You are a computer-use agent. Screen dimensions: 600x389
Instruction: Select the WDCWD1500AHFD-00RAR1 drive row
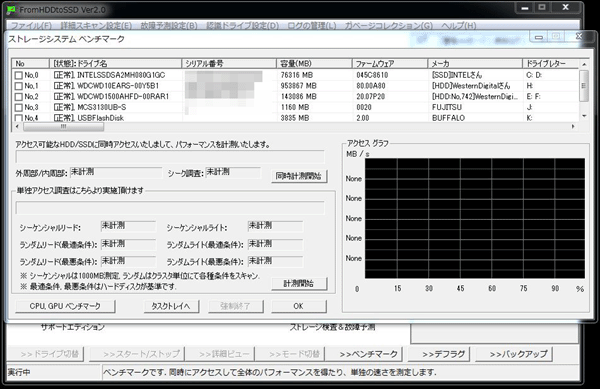point(295,97)
